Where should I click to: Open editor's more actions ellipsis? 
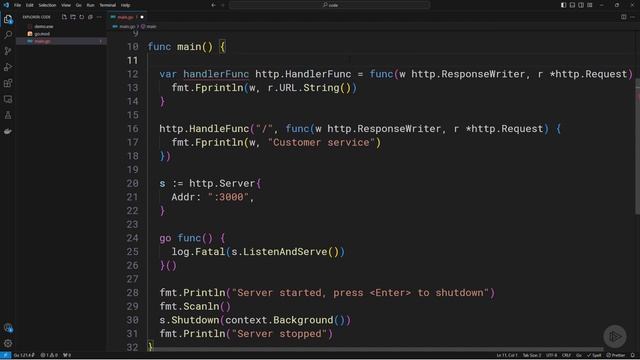(632, 17)
